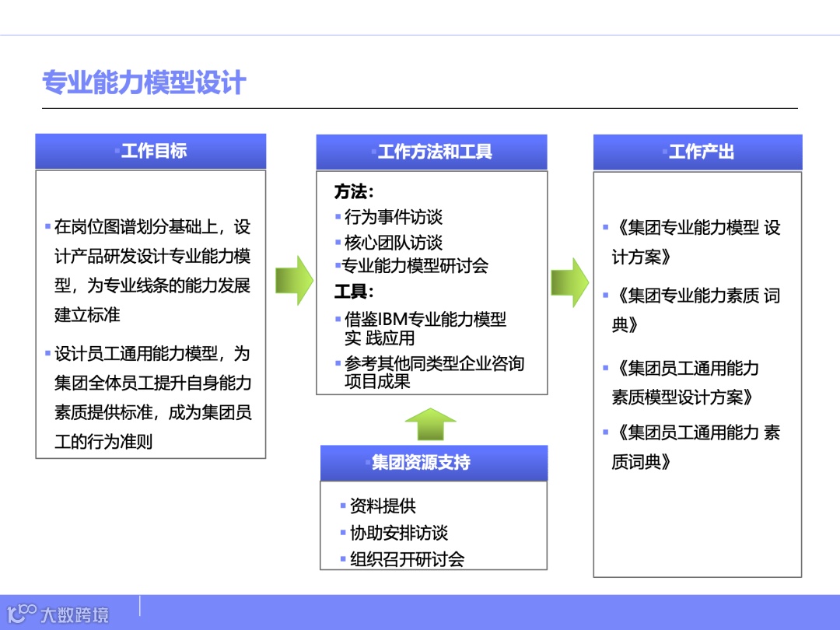
Task: Select the 工作目标 header box
Action: pos(151,151)
